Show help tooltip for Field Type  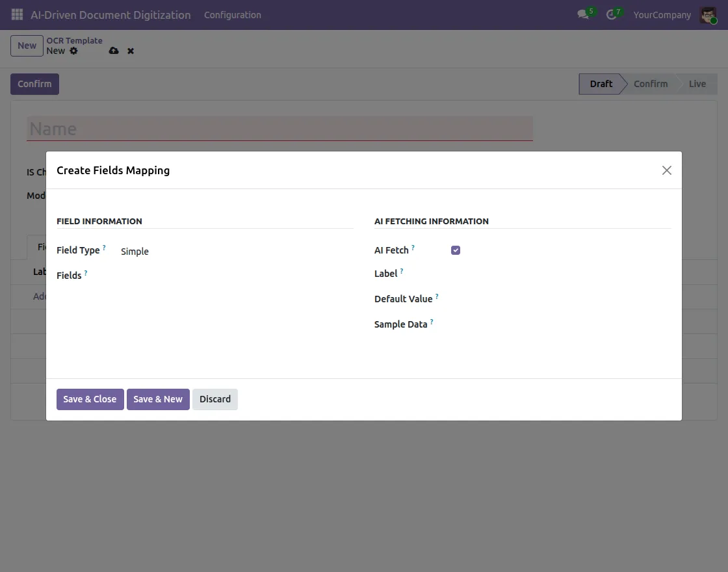(x=104, y=248)
